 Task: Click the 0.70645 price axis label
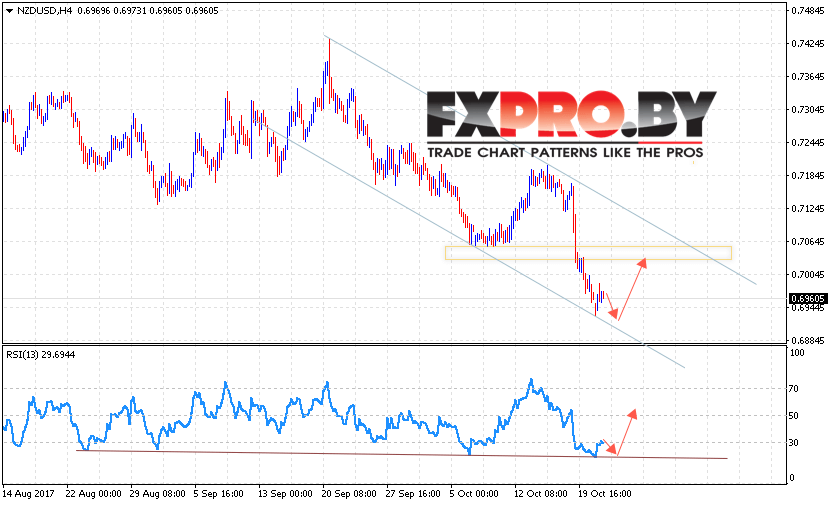[x=807, y=242]
